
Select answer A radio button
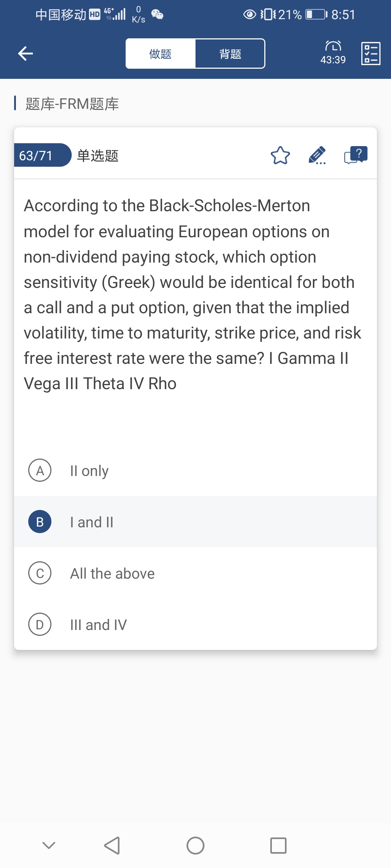pyautogui.click(x=40, y=471)
